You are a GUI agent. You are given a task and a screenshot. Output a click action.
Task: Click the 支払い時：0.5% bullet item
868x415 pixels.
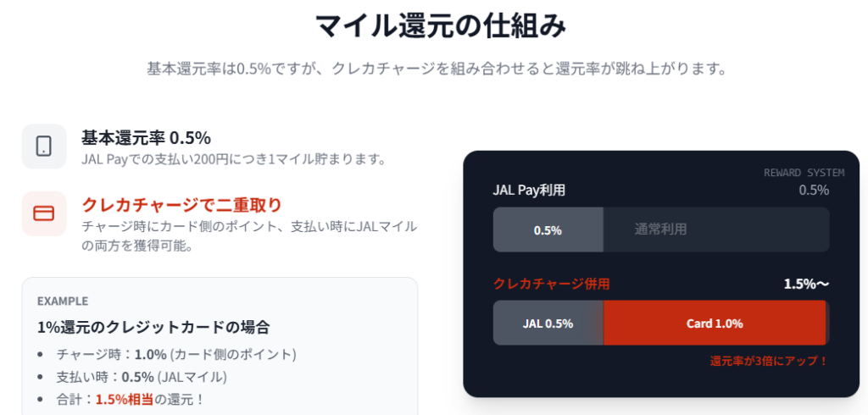point(142,376)
